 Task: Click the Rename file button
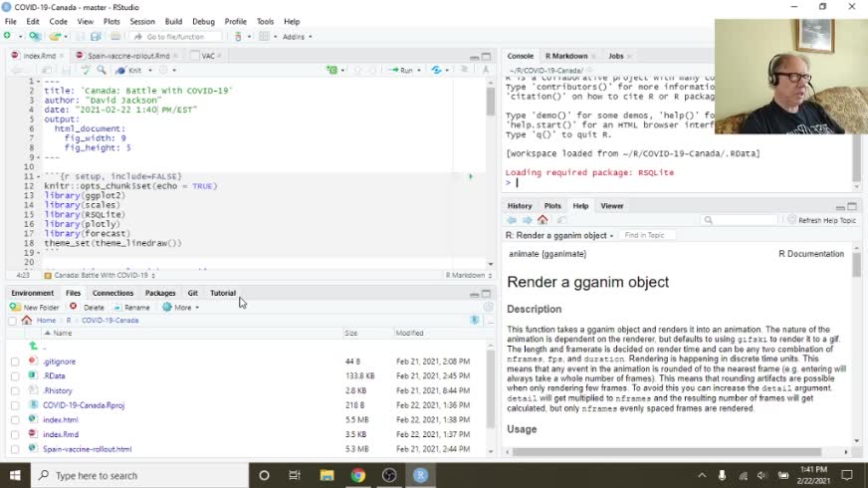131,307
